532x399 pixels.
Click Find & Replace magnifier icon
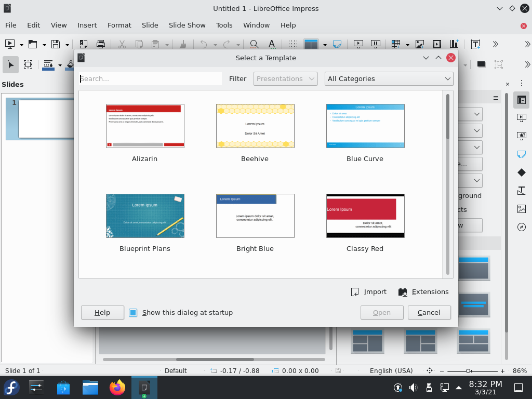[x=254, y=44]
